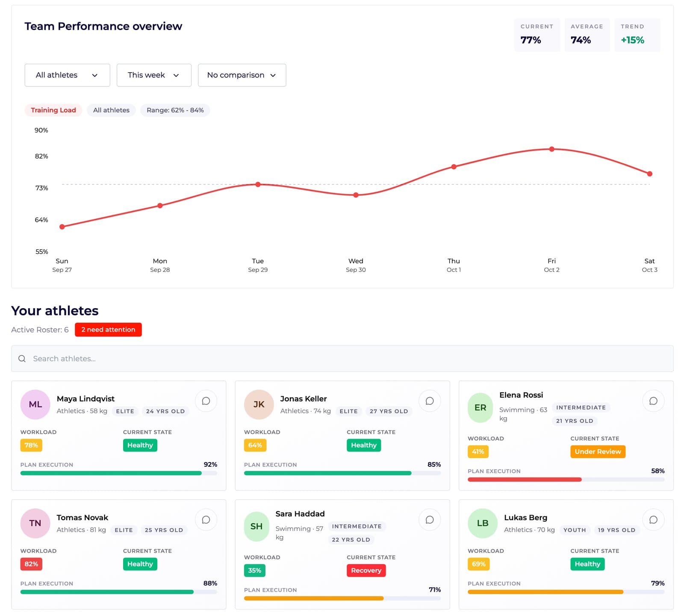Click Sara Haddad's Recovery state badge
The image size is (684, 616).
coord(366,571)
